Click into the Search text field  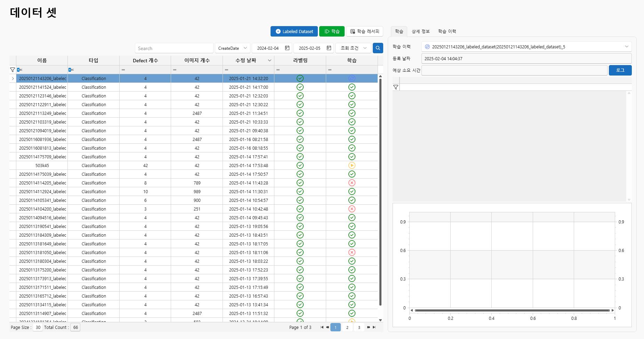tap(174, 48)
